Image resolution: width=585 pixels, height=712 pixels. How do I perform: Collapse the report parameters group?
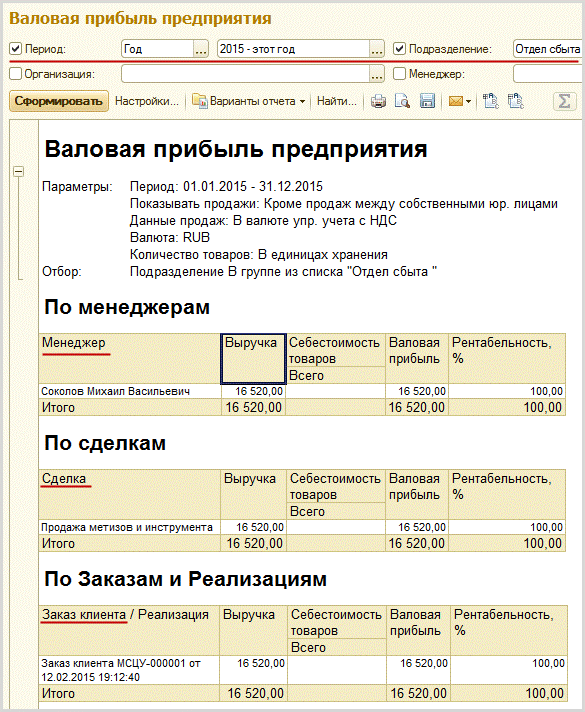(19, 172)
